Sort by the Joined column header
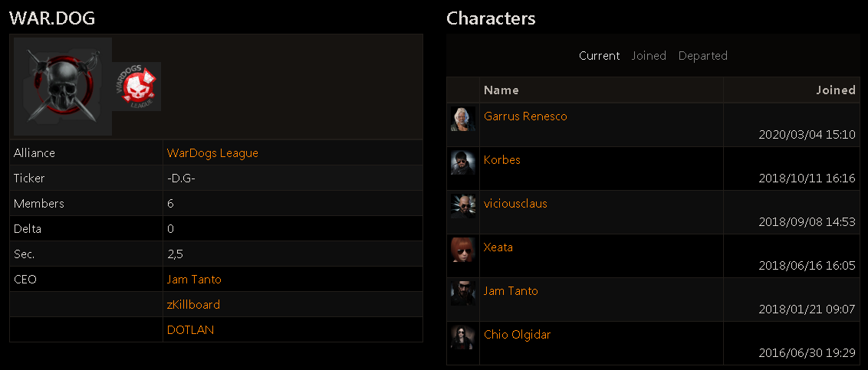The width and height of the screenshot is (868, 370). pyautogui.click(x=836, y=90)
